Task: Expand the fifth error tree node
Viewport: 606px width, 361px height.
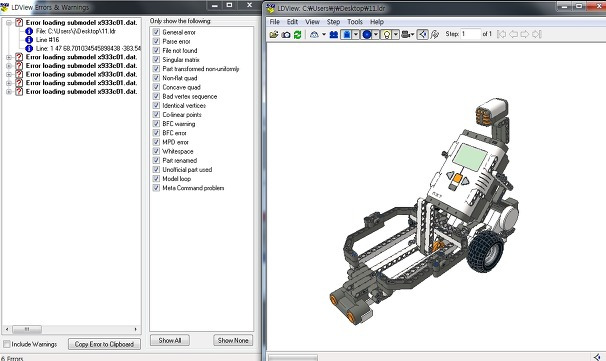Action: [x=9, y=83]
